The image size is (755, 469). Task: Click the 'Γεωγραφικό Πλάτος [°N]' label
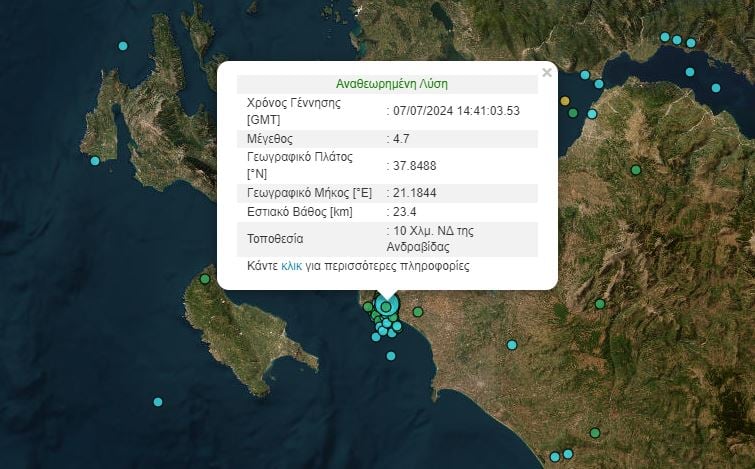coord(299,165)
